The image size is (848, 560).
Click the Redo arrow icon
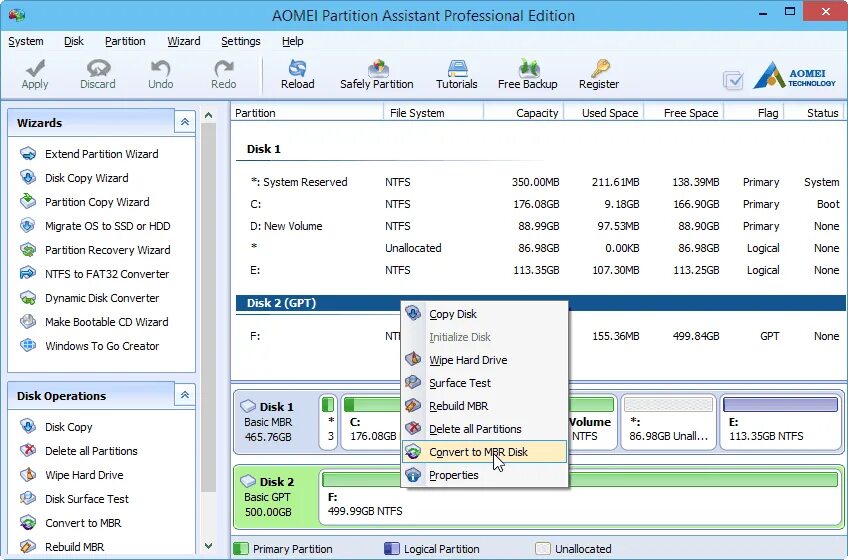pyautogui.click(x=223, y=69)
